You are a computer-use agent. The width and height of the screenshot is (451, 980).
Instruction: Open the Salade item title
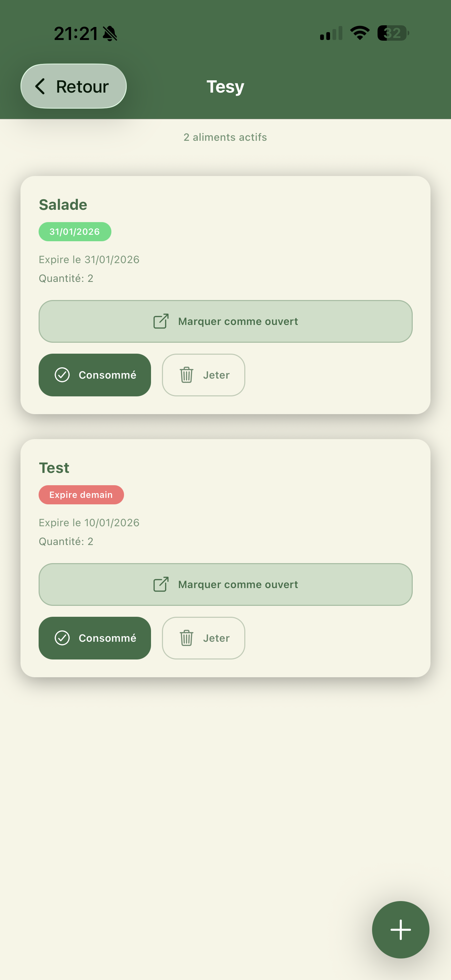pos(63,205)
